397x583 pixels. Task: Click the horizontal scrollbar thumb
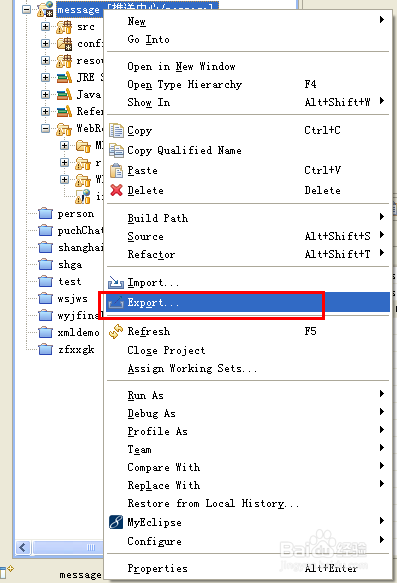[68, 547]
